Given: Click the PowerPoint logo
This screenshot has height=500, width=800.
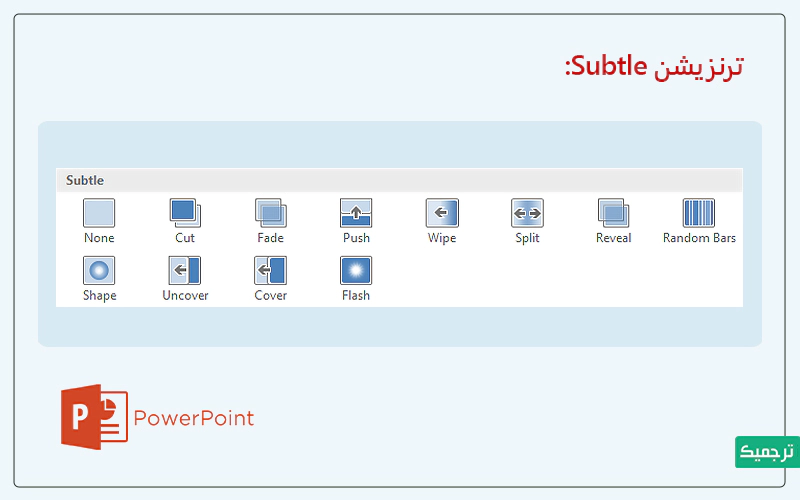Looking at the screenshot, I should (94, 417).
